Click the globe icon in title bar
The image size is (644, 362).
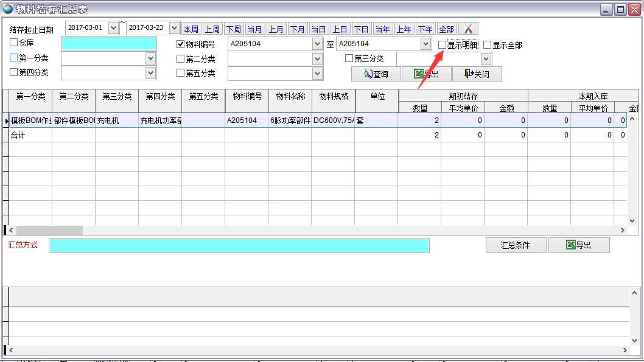click(x=8, y=9)
